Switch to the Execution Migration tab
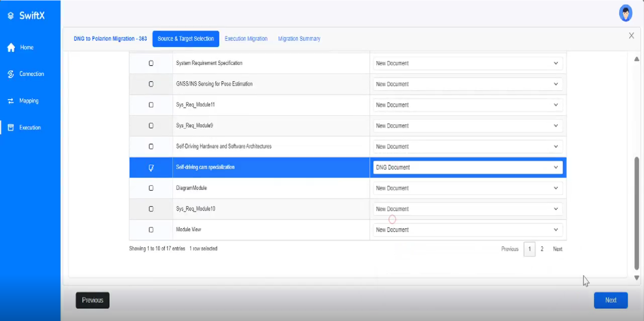The width and height of the screenshot is (644, 321). point(246,38)
